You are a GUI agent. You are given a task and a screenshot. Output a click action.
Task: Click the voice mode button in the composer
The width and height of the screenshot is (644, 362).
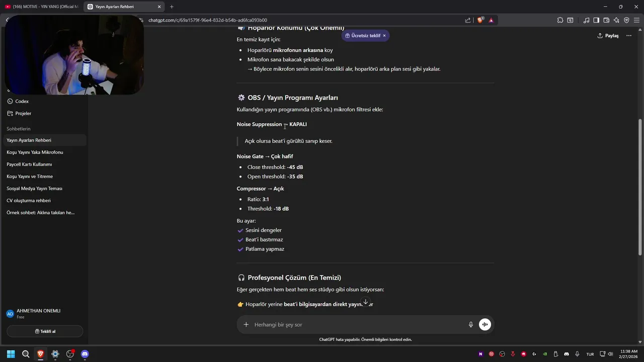tap(485, 325)
